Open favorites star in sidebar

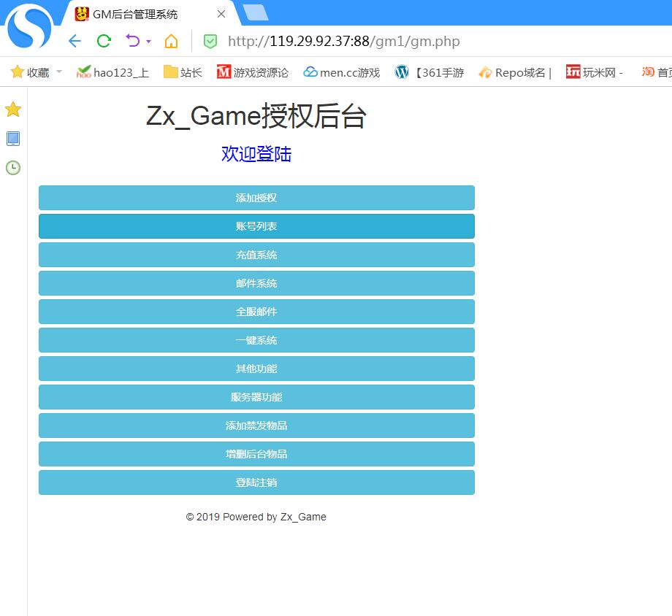tap(13, 109)
